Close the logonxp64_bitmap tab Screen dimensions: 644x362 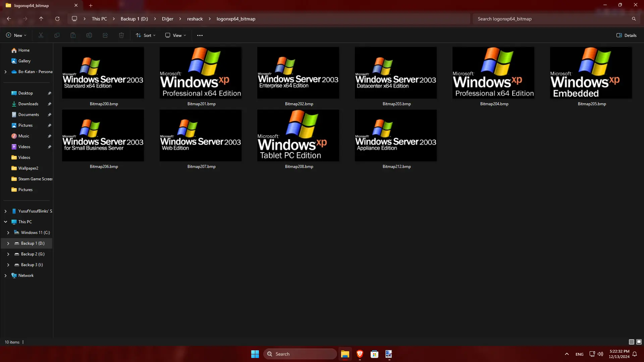(x=76, y=5)
